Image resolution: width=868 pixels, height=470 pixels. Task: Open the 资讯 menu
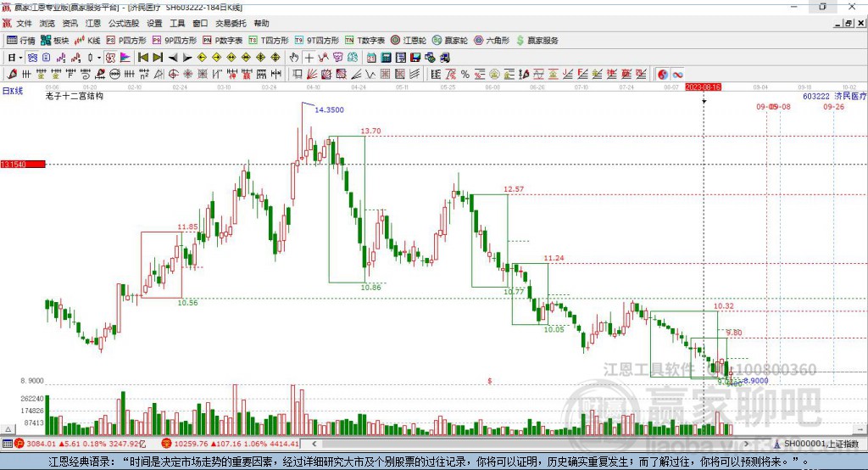[70, 23]
